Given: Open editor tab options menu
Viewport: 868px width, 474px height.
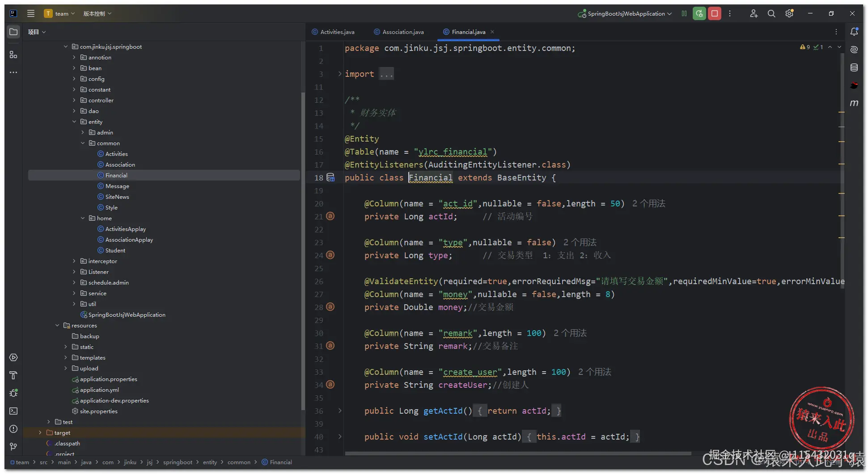Looking at the screenshot, I should tap(836, 32).
